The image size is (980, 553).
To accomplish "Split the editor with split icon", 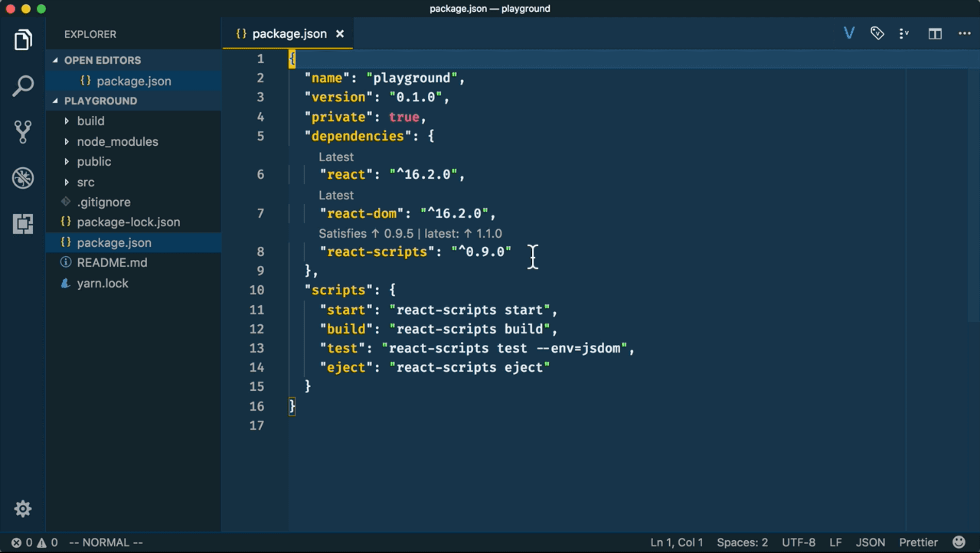I will coord(935,34).
